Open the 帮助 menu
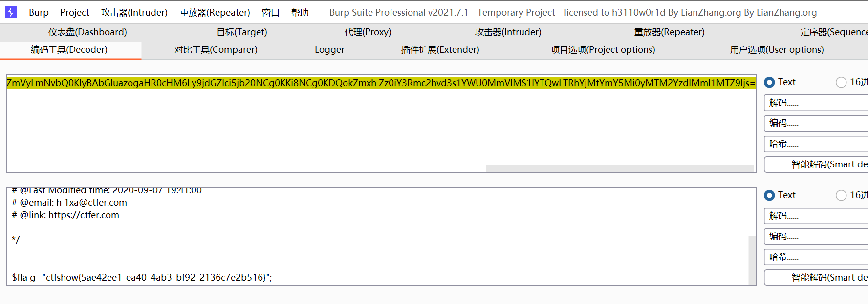Image resolution: width=868 pixels, height=304 pixels. coord(300,12)
